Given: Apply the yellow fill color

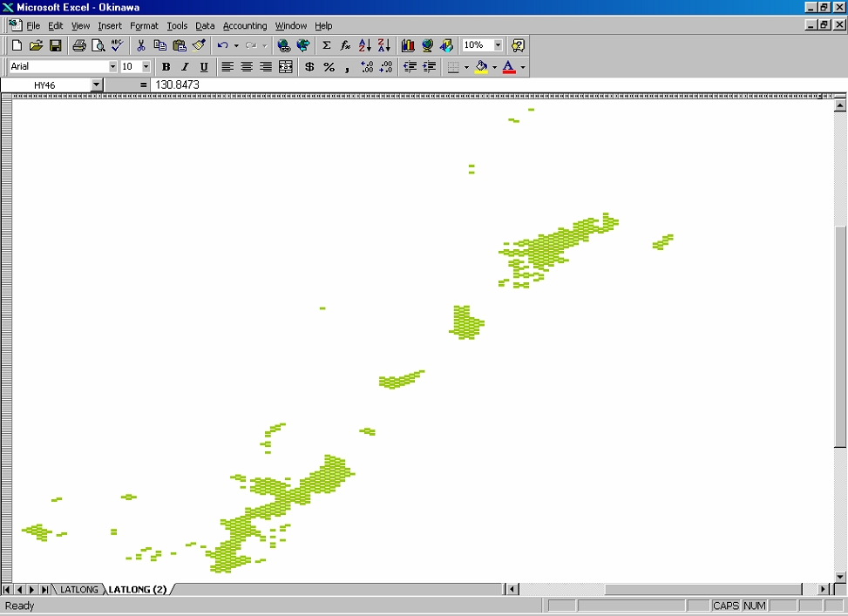Looking at the screenshot, I should [481, 67].
